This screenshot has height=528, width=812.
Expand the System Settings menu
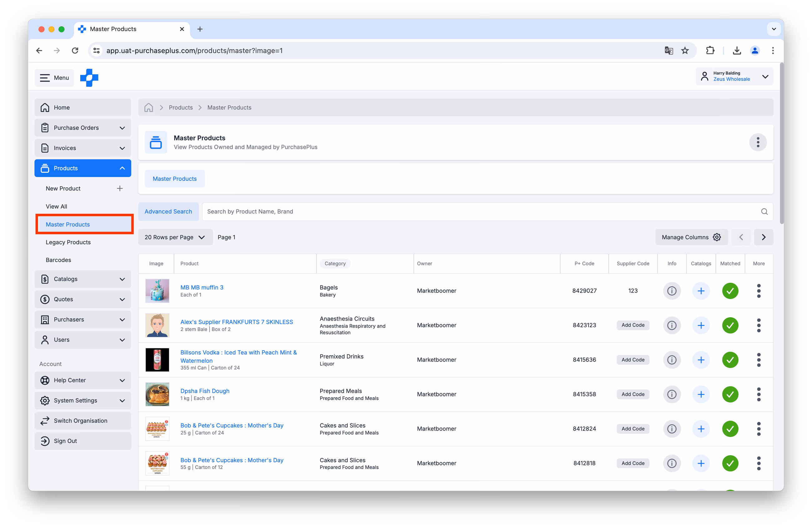pos(82,400)
